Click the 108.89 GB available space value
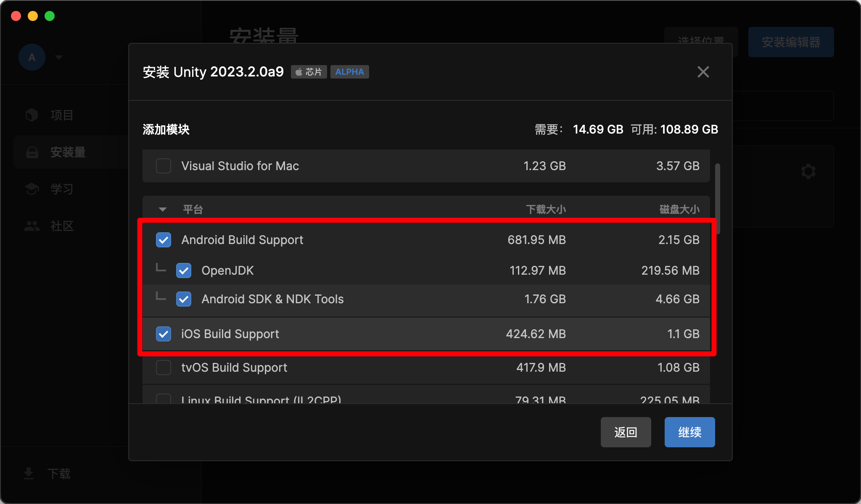This screenshot has width=861, height=504. [689, 129]
